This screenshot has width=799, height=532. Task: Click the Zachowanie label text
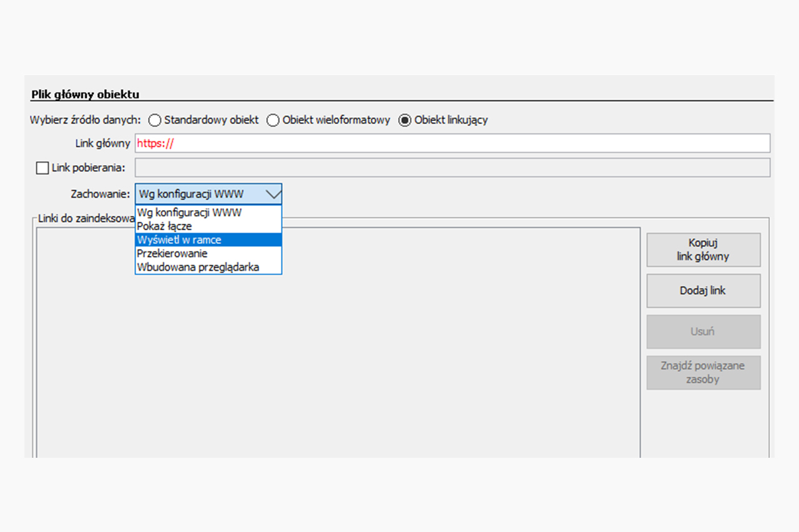point(100,194)
